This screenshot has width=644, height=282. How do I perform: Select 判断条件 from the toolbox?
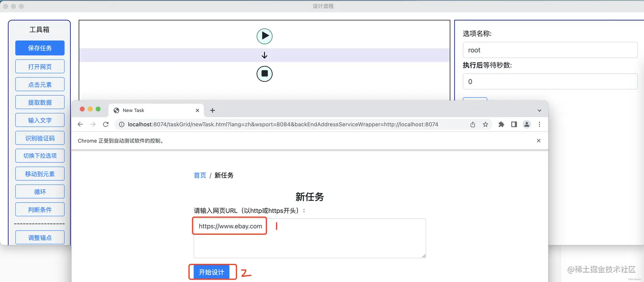[x=40, y=209]
